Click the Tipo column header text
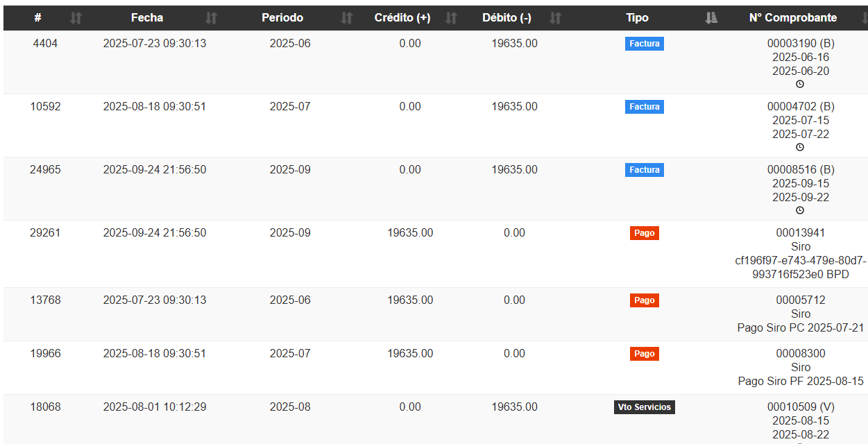Viewport: 868px width, 444px height. point(637,18)
